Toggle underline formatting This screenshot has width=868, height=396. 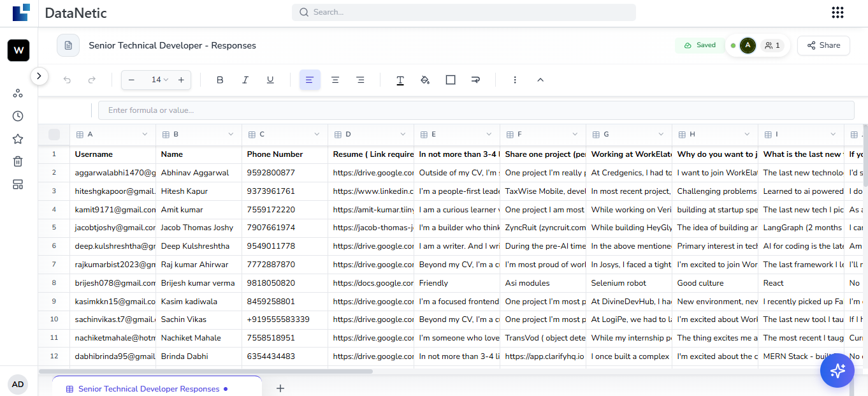[270, 80]
